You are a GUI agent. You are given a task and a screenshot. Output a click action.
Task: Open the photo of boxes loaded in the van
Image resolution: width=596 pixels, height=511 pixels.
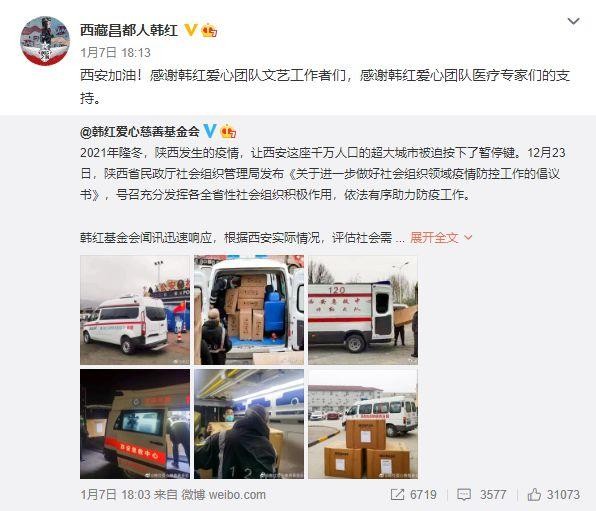pos(249,310)
